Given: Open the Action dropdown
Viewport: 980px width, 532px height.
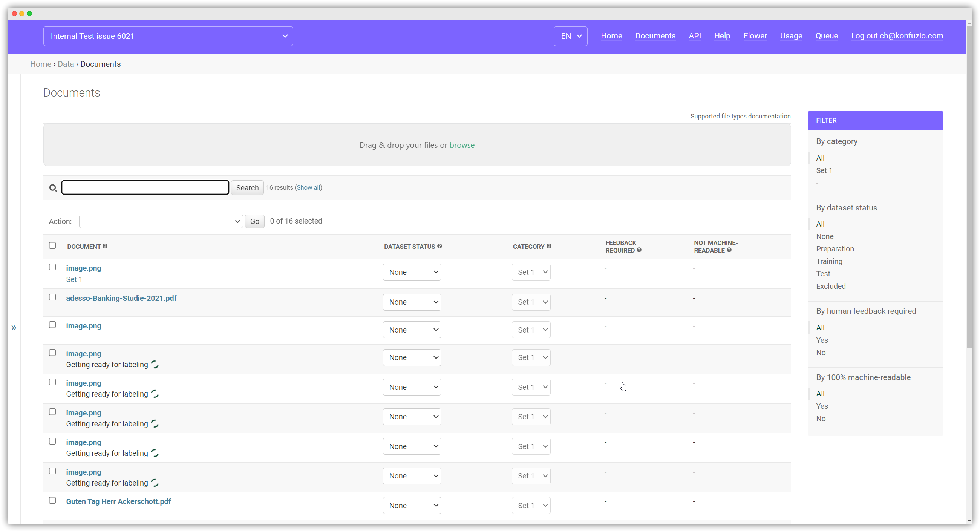Looking at the screenshot, I should 161,221.
